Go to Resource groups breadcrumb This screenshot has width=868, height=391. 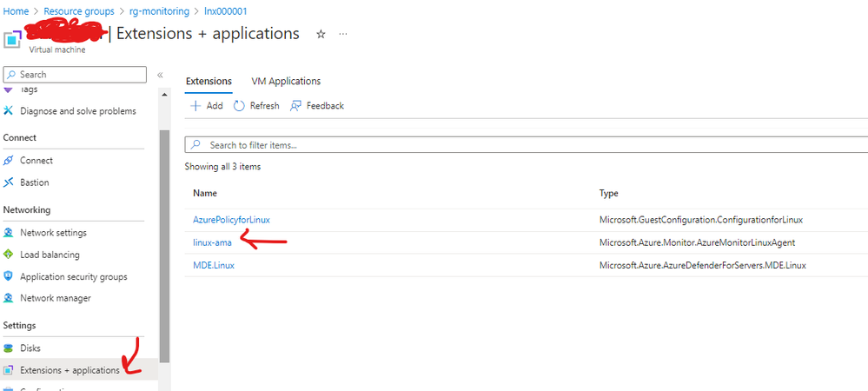(x=79, y=11)
